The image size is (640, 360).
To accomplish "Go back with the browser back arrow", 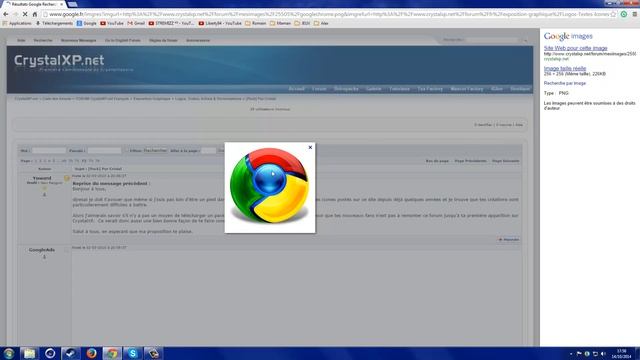I will (6, 14).
